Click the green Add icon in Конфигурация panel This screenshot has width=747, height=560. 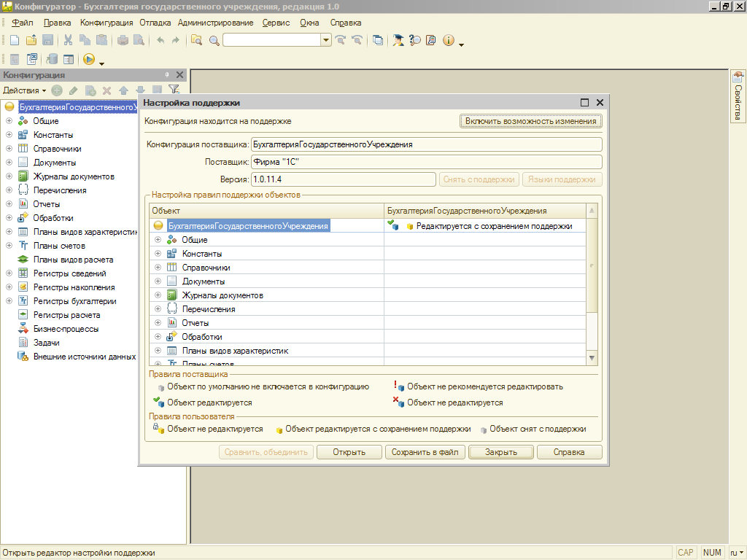[57, 90]
